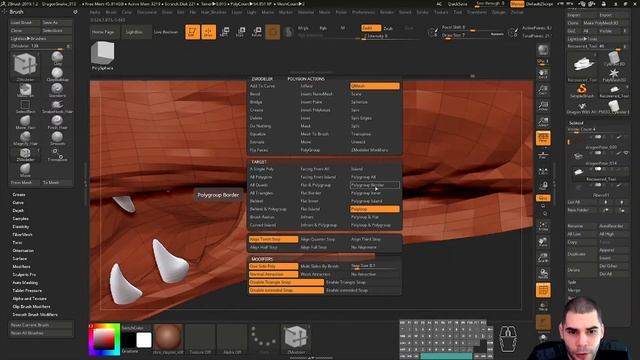Select the ClayBuildup brush icon
The image size is (640, 360).
pyautogui.click(x=57, y=75)
